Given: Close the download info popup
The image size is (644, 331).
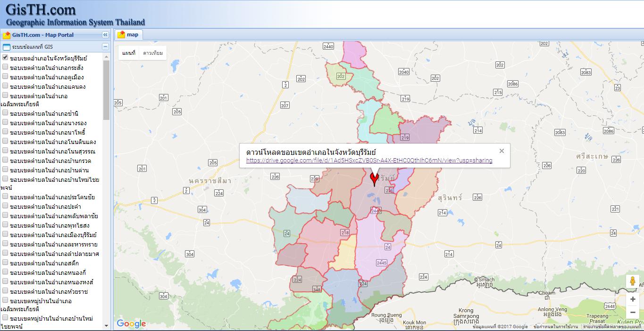Looking at the screenshot, I should tap(502, 151).
